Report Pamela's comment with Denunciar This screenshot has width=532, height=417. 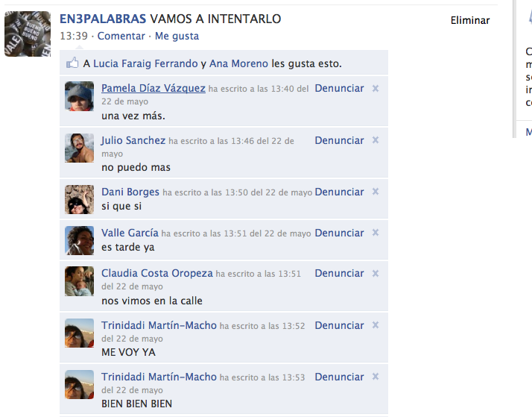coord(339,88)
